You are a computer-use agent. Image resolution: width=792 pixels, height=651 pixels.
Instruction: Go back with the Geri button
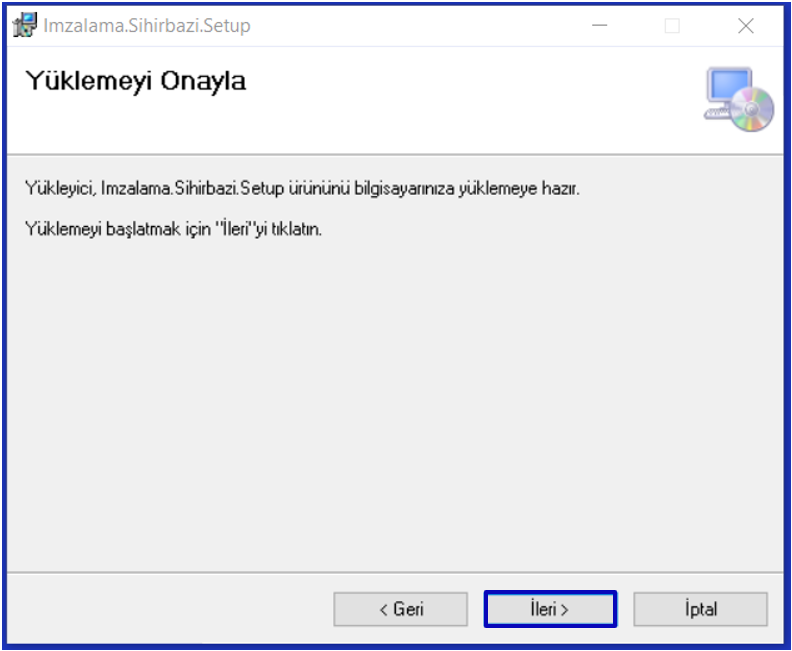click(400, 609)
